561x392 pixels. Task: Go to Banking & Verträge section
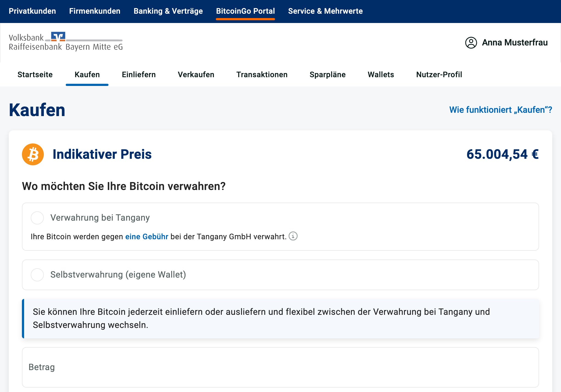168,11
